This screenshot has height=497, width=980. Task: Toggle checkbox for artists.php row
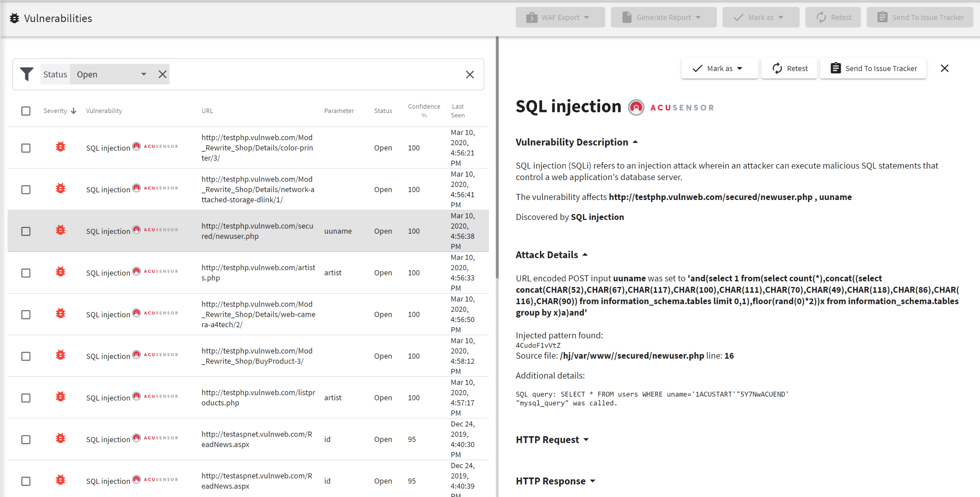coord(26,273)
